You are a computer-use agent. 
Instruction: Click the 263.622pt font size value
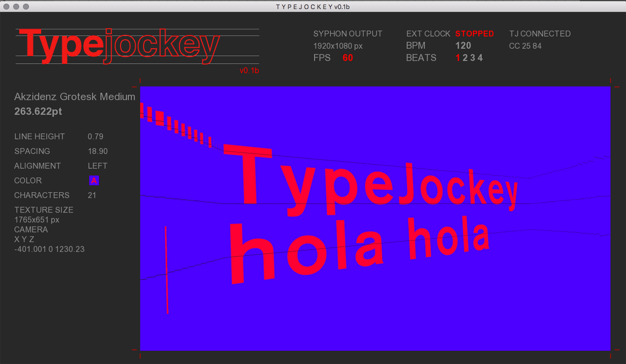(x=38, y=111)
